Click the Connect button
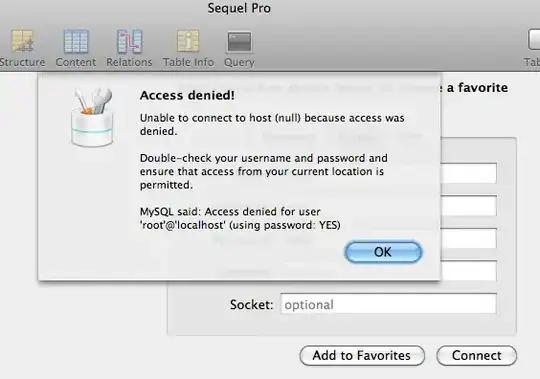 476,356
